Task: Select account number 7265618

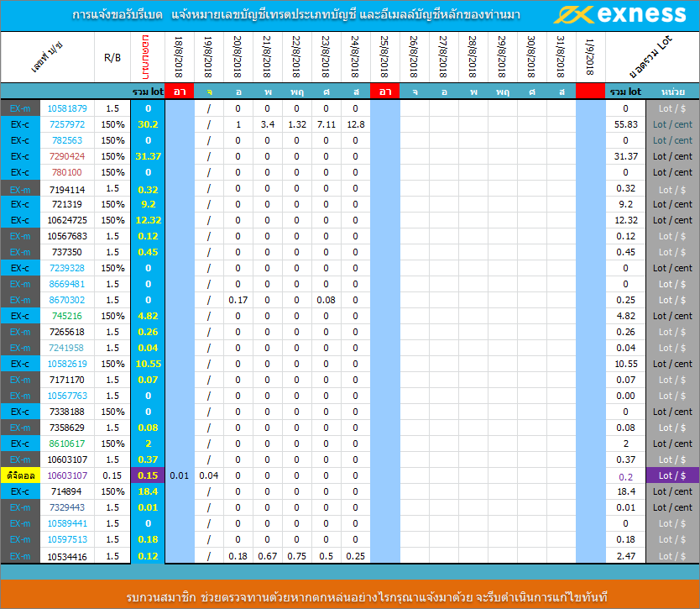Action: coord(67,332)
